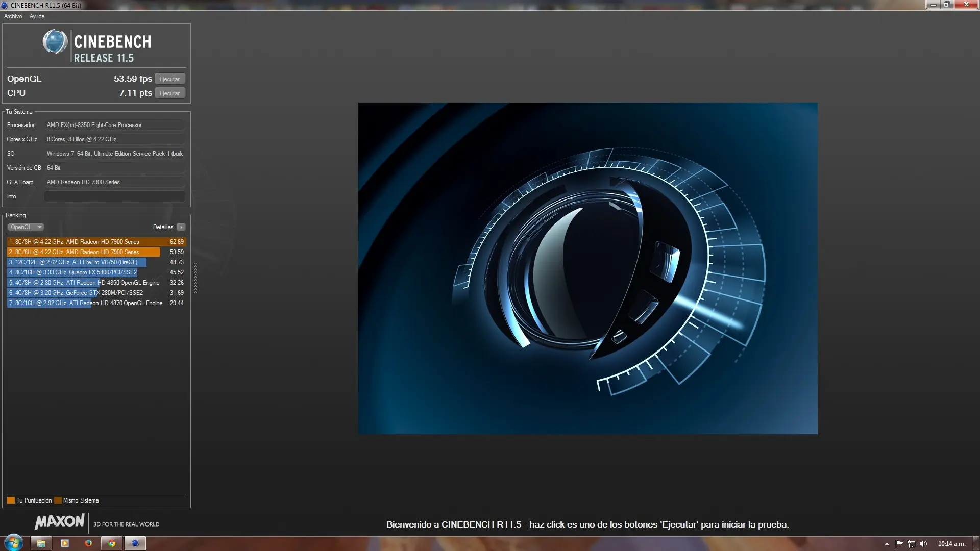The width and height of the screenshot is (980, 551).
Task: Open Firefox from the taskbar
Action: click(x=88, y=543)
